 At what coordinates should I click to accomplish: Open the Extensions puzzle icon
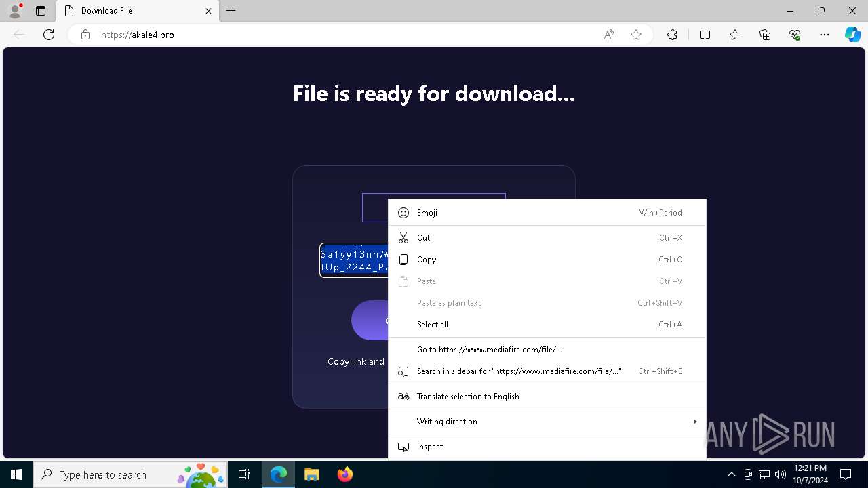(672, 35)
